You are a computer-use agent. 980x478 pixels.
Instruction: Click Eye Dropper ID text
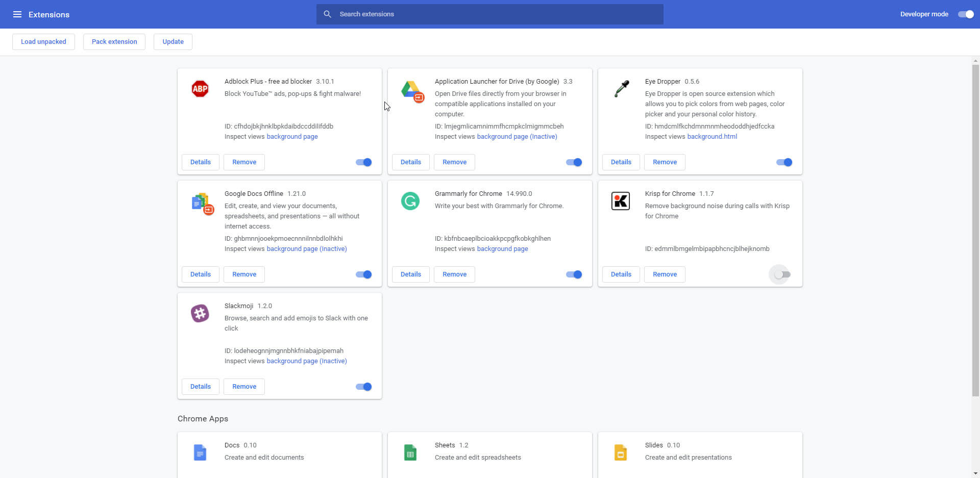709,127
